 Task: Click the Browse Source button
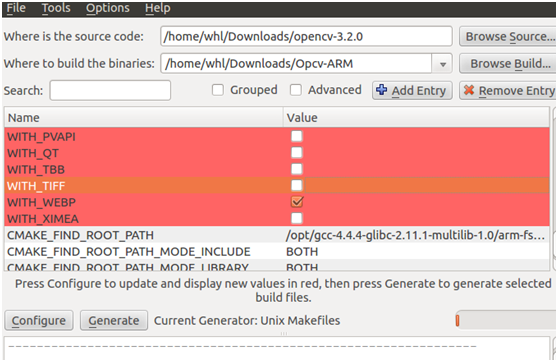click(x=508, y=36)
